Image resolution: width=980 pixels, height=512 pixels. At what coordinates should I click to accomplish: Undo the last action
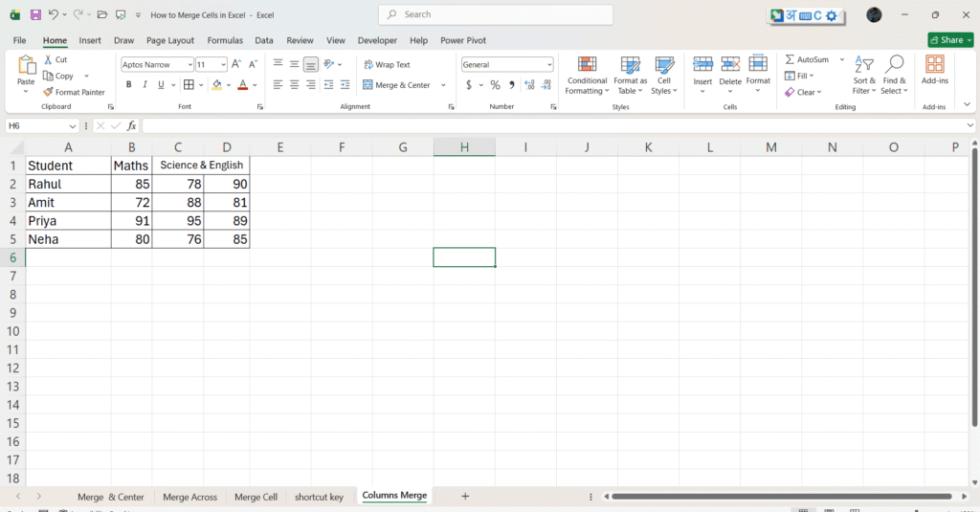click(54, 14)
